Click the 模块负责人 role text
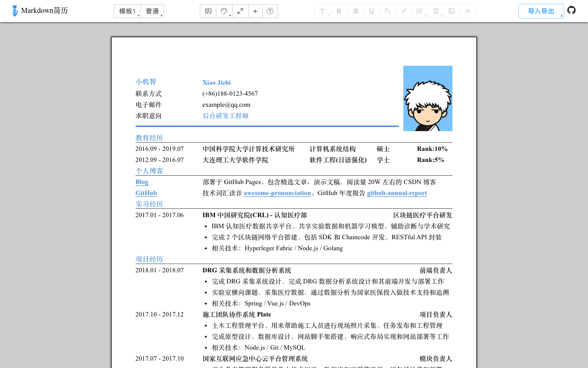This screenshot has width=588, height=368. 436,359
